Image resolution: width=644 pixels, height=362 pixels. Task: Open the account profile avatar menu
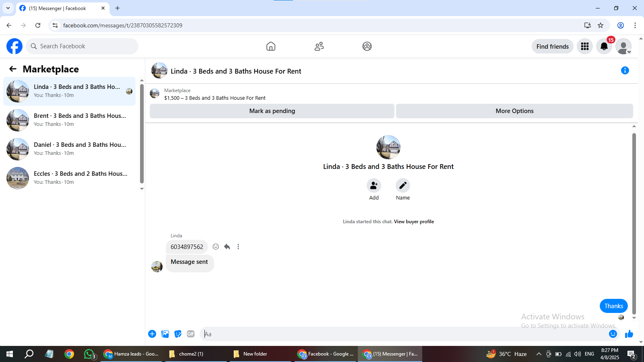tap(623, 46)
